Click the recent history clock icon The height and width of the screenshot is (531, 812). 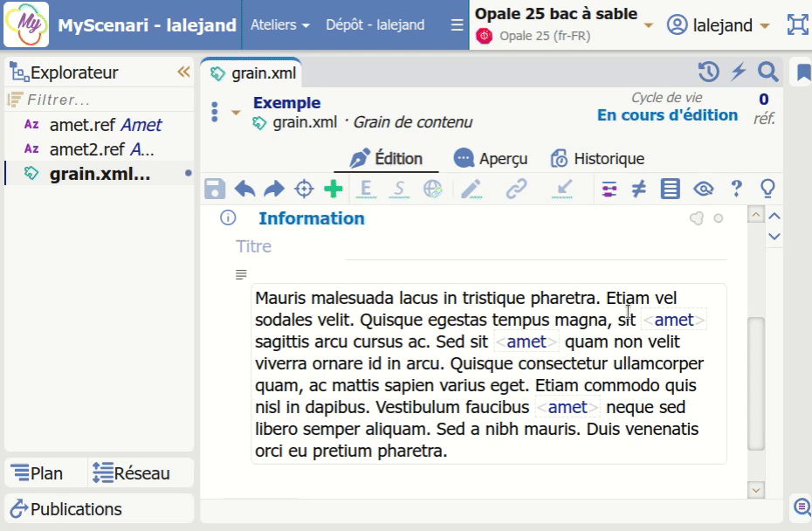[x=709, y=72]
